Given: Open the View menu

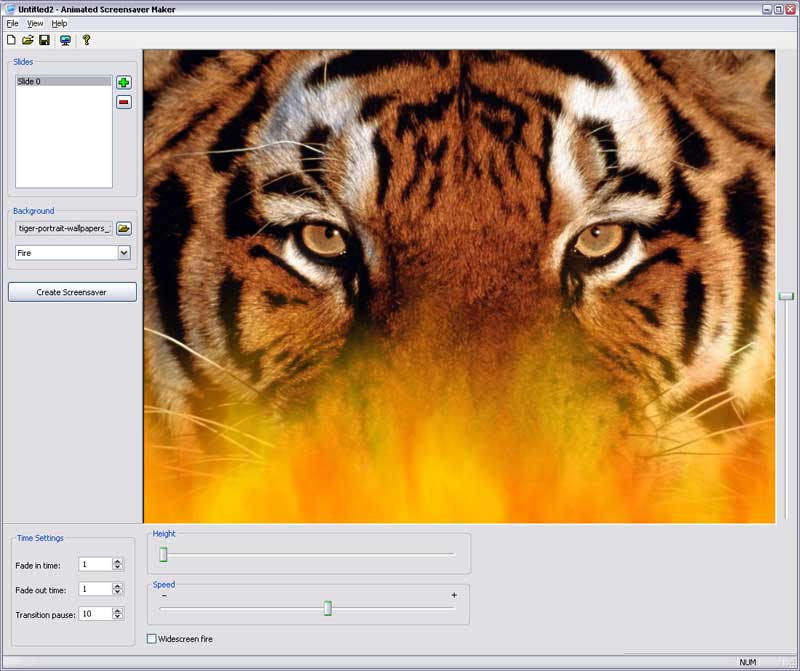Looking at the screenshot, I should tap(35, 23).
